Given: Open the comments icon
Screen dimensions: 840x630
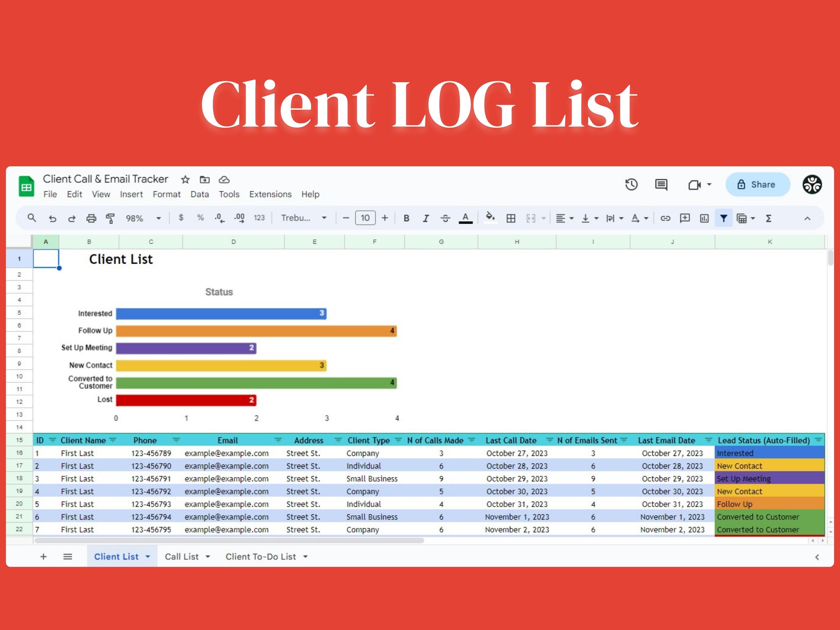Looking at the screenshot, I should [661, 185].
